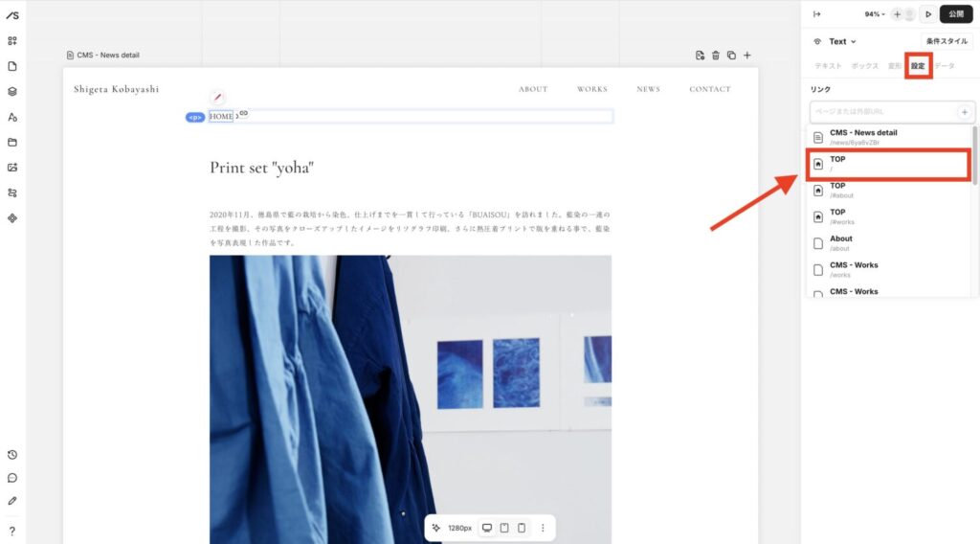Select the 設定 tab
980x544 pixels.
click(918, 66)
